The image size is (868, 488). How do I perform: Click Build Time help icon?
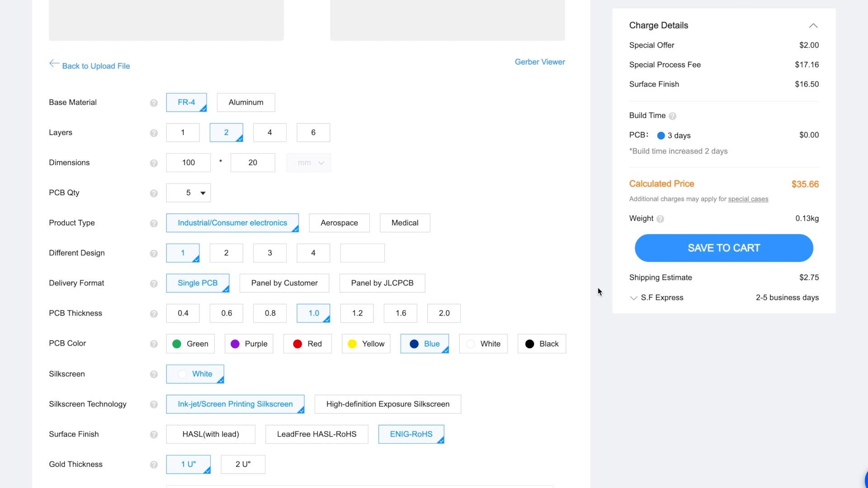[x=672, y=116]
